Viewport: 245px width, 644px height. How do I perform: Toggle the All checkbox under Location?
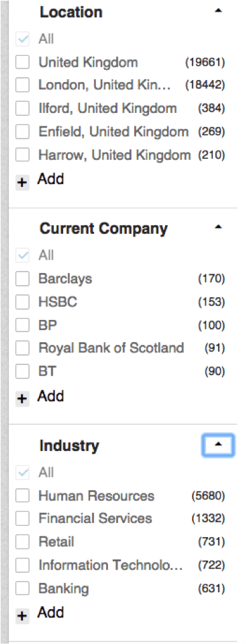[x=22, y=40]
